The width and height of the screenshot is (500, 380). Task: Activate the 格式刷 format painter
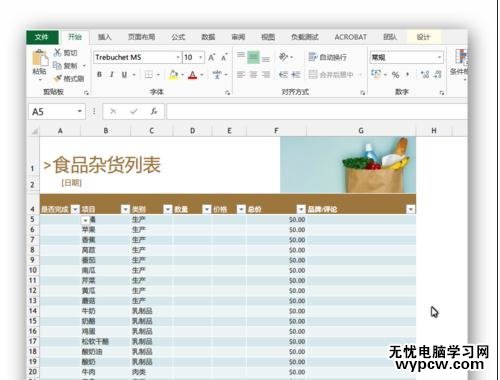pyautogui.click(x=69, y=78)
